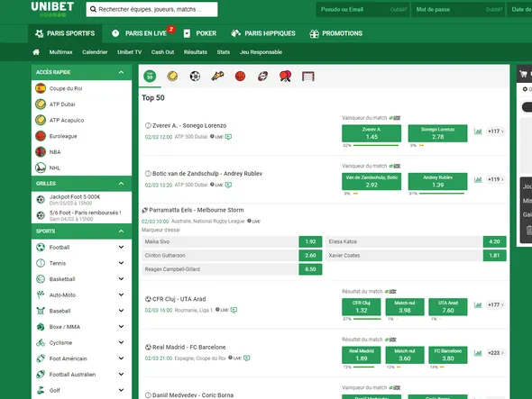The width and height of the screenshot is (532, 399).
Task: Collapse the Accès Rapide section
Action: [121, 72]
